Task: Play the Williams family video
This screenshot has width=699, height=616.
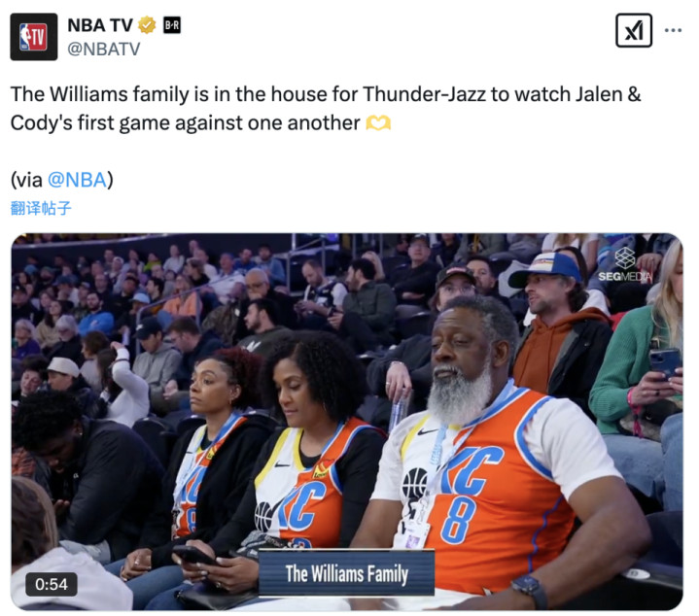Action: (347, 422)
